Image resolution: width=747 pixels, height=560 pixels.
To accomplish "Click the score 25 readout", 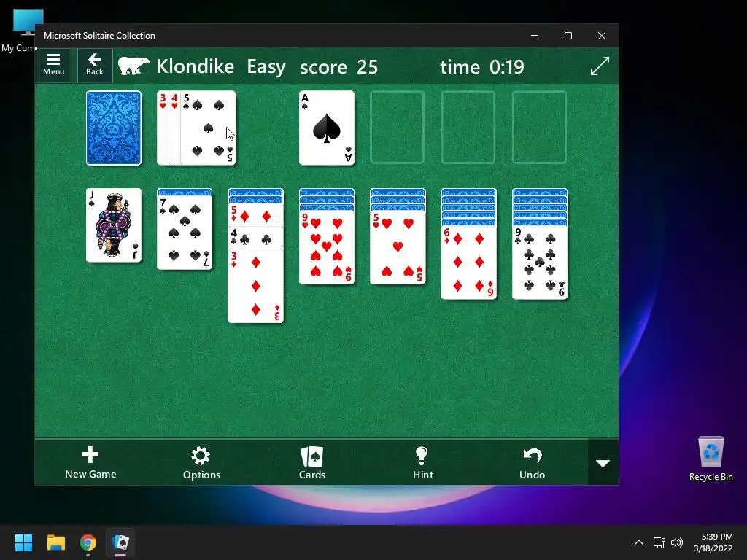I will 338,67.
